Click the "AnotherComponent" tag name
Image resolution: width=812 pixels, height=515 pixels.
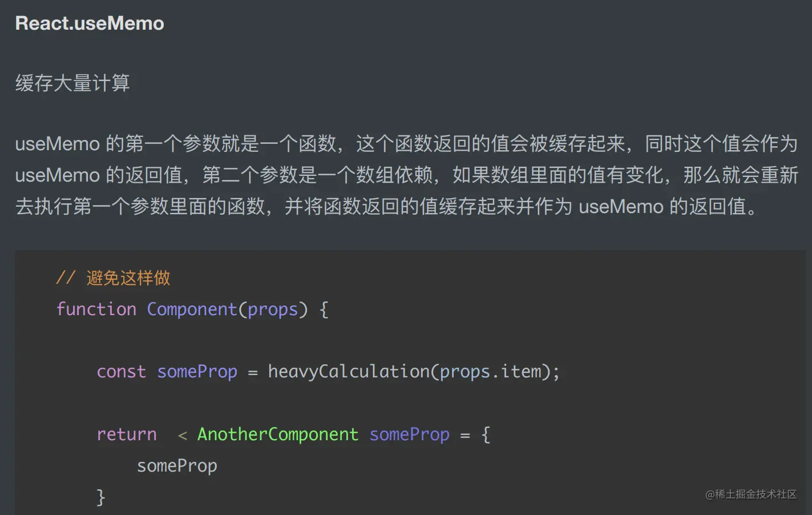click(x=278, y=434)
